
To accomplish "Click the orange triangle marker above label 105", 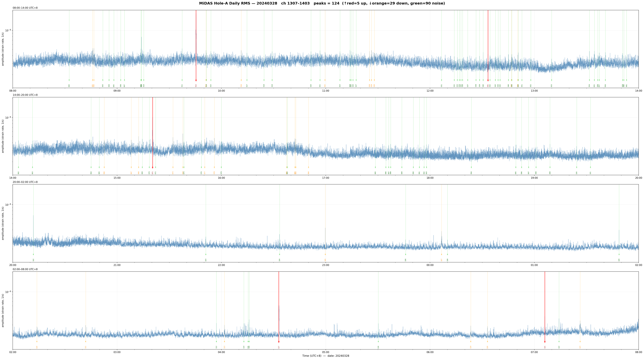I will click(325, 254).
